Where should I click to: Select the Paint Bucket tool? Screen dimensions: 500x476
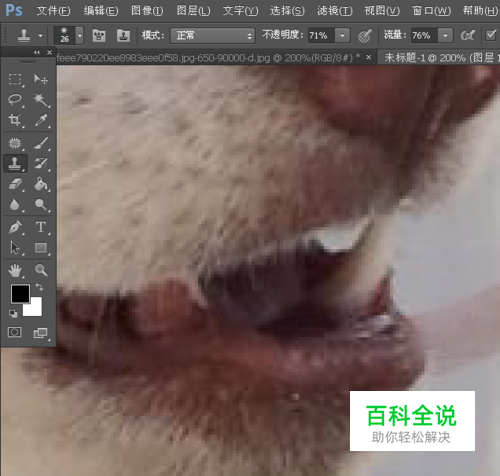coord(41,184)
